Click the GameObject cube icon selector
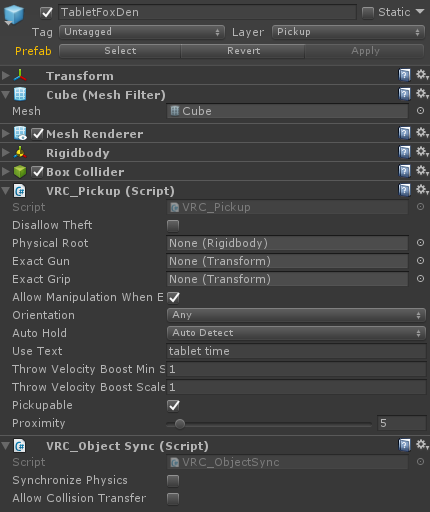Screen dimensions: 430x512 tap(14, 15)
